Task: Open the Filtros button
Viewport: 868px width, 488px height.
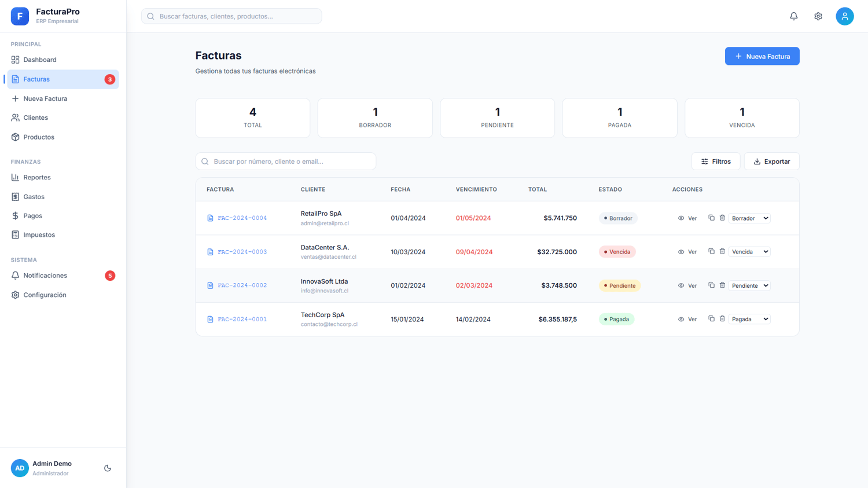Action: click(x=716, y=162)
